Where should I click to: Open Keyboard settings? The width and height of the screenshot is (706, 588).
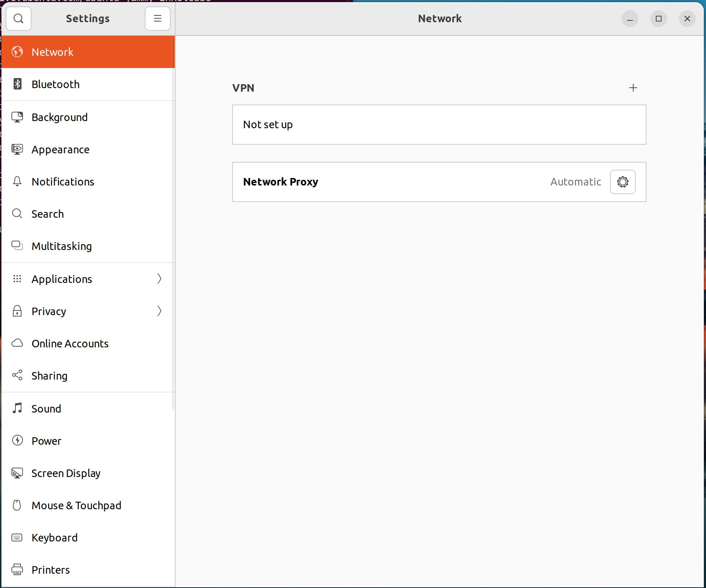[88, 538]
